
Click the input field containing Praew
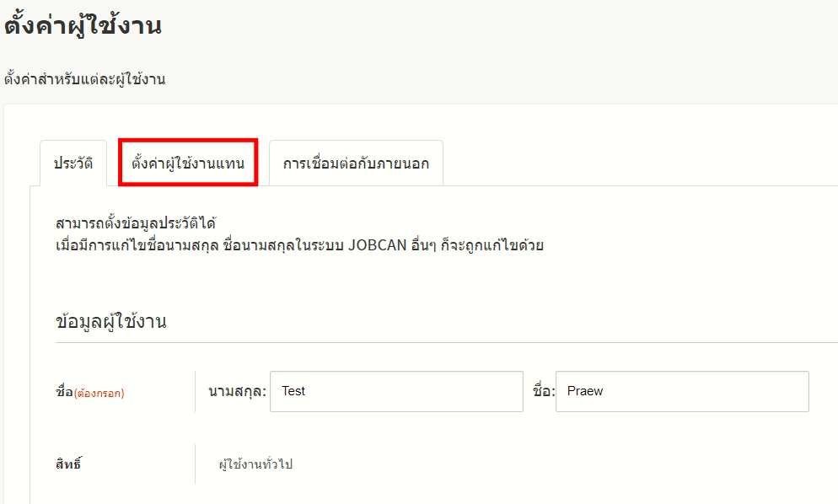click(x=682, y=391)
